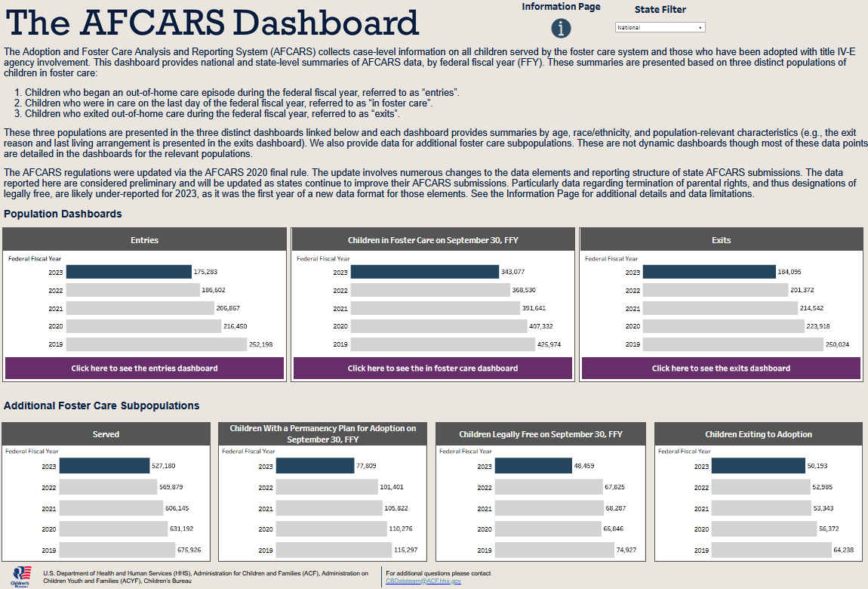Click the 2023 Served bar
The height and width of the screenshot is (589, 868).
(104, 467)
